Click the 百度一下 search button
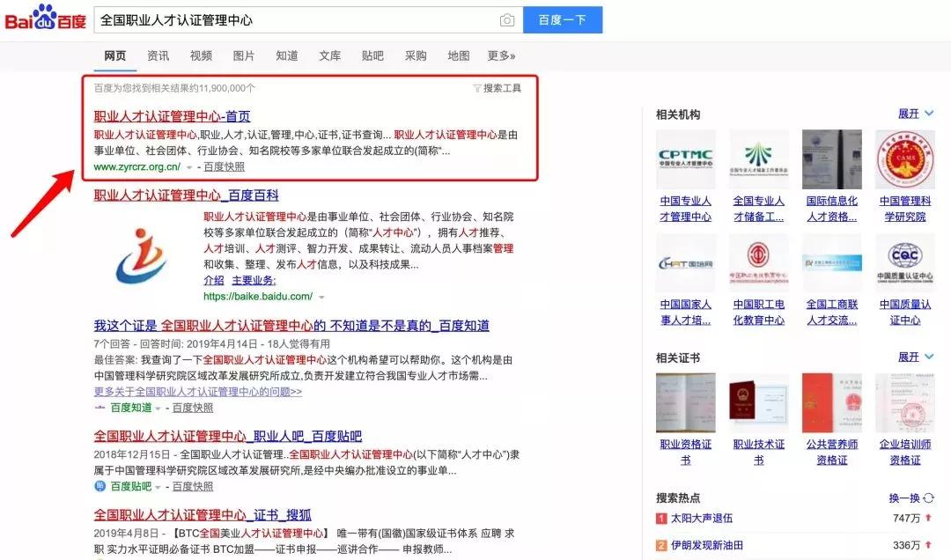Screen dimensions: 951x560 pyautogui.click(x=563, y=20)
